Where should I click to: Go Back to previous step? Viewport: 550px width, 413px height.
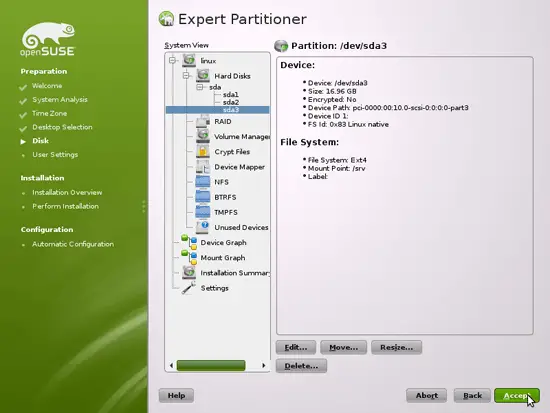[x=472, y=395]
